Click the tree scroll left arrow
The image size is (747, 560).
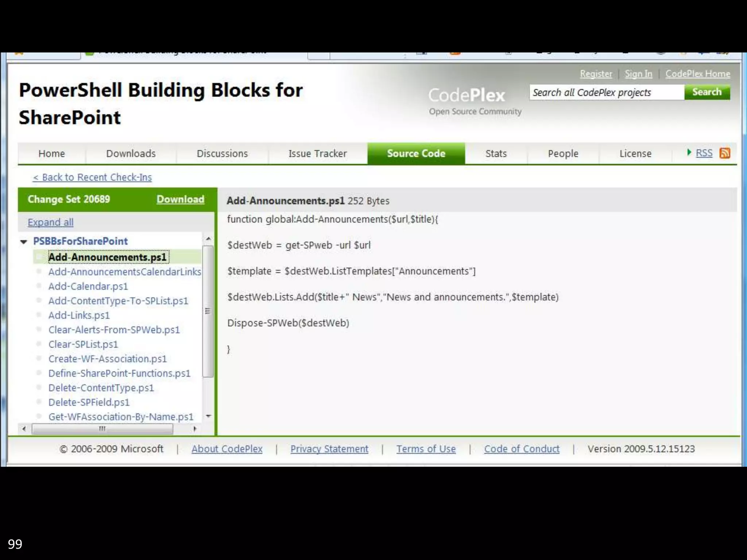(x=24, y=429)
